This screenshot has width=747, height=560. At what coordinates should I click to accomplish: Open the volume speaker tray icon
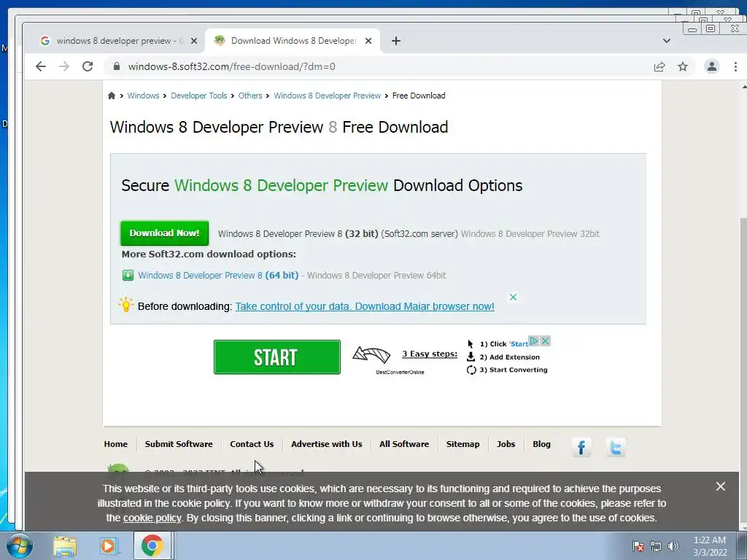pos(673,546)
